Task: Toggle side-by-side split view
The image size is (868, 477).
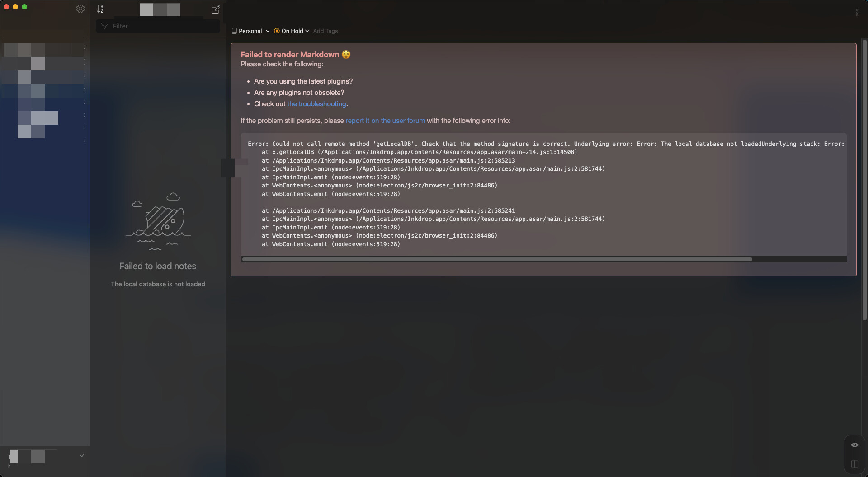Action: [x=854, y=464]
